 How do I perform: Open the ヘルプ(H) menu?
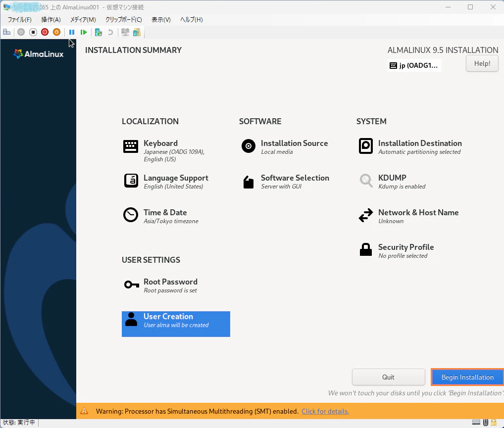tap(192, 20)
